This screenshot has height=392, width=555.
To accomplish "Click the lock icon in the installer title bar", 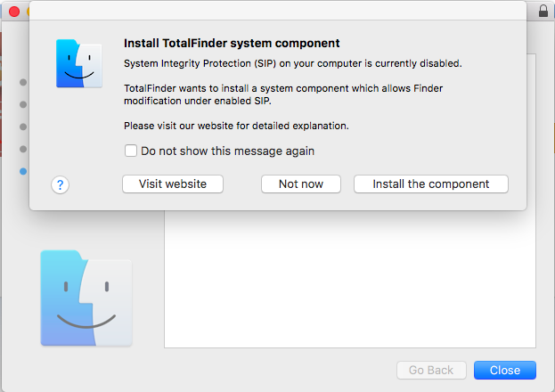I will 543,11.
